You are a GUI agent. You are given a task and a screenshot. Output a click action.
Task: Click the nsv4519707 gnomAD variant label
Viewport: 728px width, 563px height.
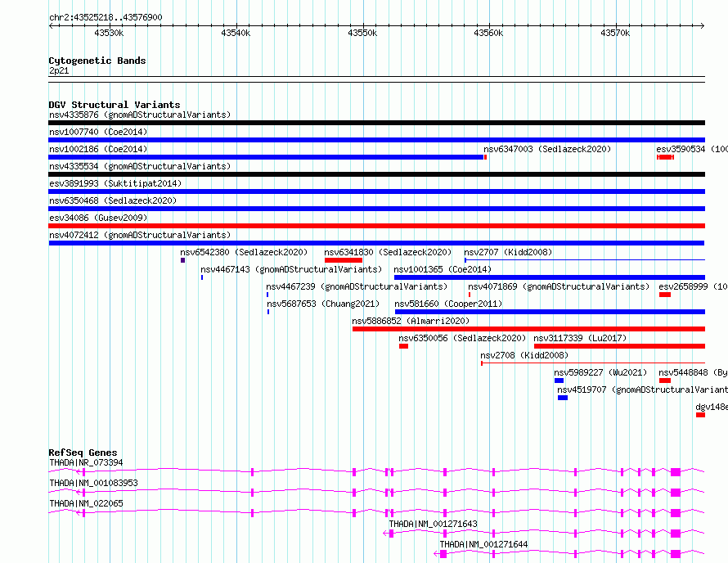click(x=643, y=390)
